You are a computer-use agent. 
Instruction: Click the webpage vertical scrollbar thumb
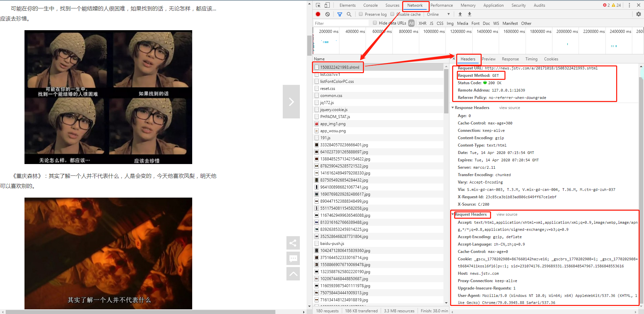pos(309,45)
